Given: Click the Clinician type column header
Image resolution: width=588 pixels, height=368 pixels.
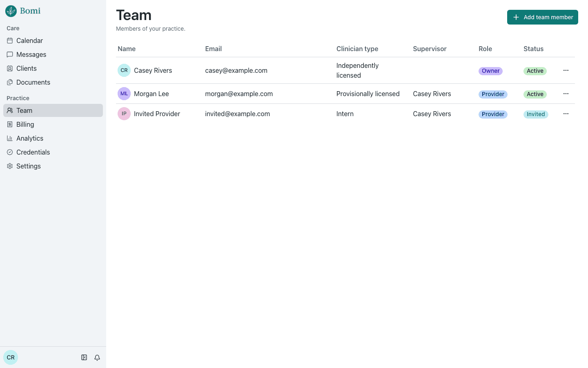Looking at the screenshot, I should coord(357,49).
